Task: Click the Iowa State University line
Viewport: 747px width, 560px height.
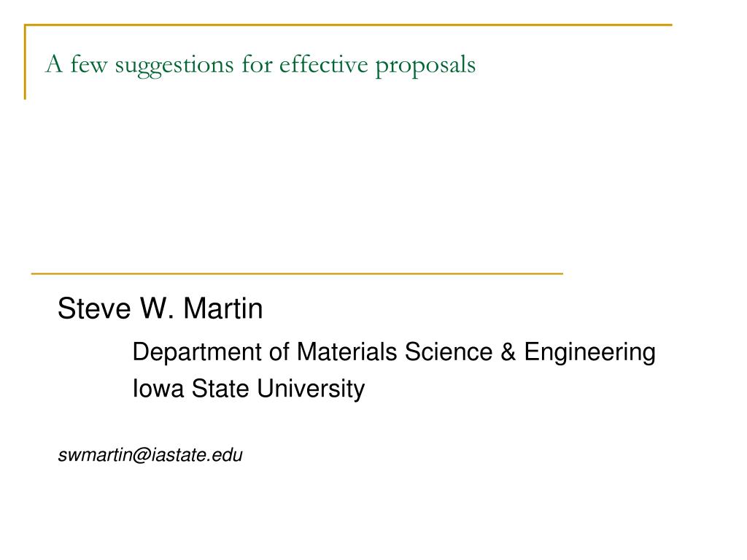Action: (x=248, y=389)
